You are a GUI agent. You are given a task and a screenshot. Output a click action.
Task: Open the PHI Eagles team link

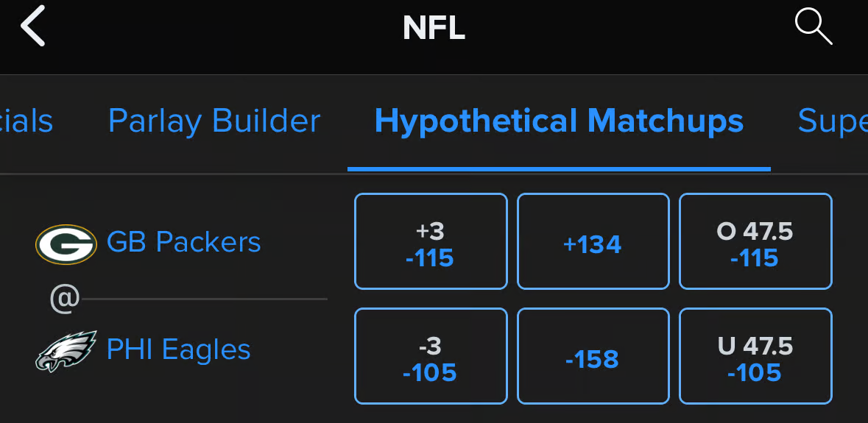coord(179,349)
